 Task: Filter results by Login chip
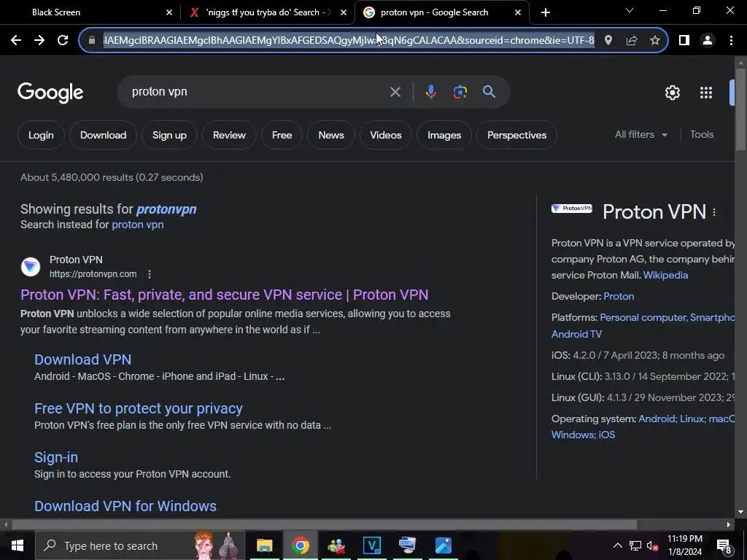point(41,135)
